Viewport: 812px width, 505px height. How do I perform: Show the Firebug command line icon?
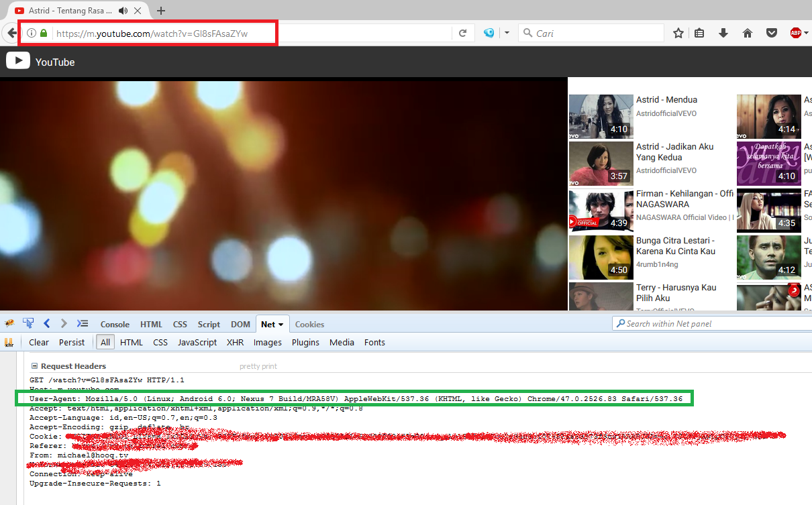point(83,323)
